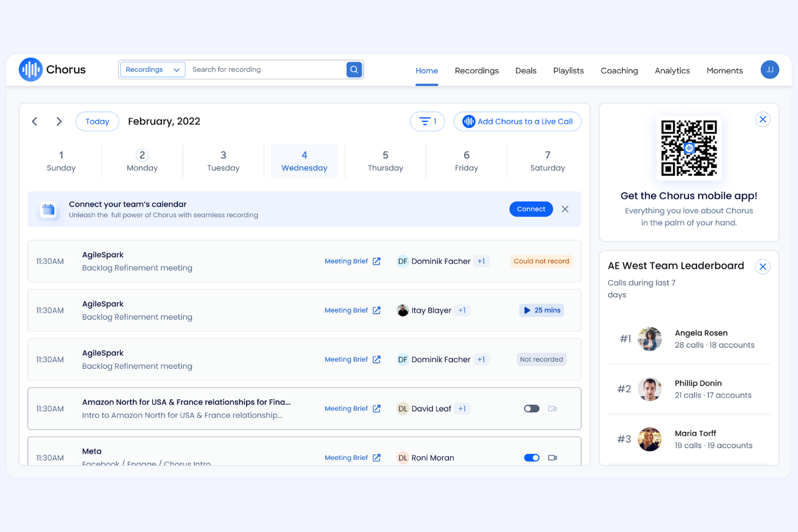This screenshot has width=798, height=532.
Task: Dismiss the mobile app QR panel
Action: pyautogui.click(x=762, y=120)
